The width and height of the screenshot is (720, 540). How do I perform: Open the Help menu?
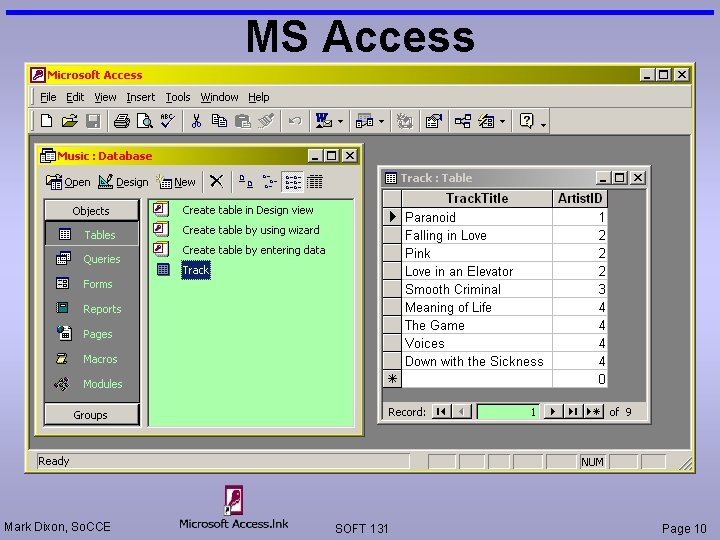[x=259, y=97]
